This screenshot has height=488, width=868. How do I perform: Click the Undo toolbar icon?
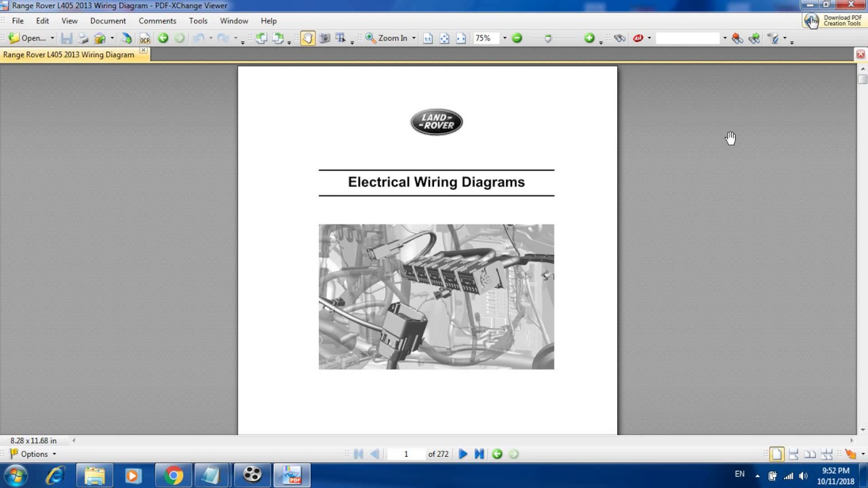coord(199,38)
